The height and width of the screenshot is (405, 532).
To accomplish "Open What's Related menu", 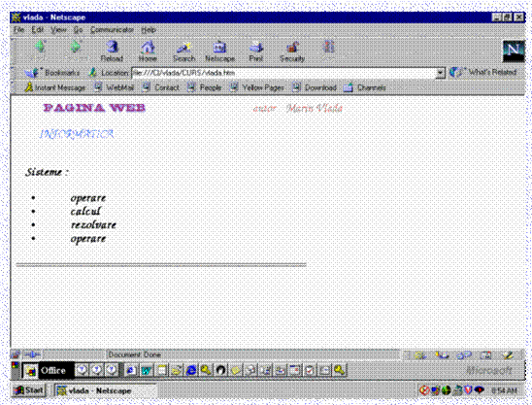I will click(x=483, y=72).
